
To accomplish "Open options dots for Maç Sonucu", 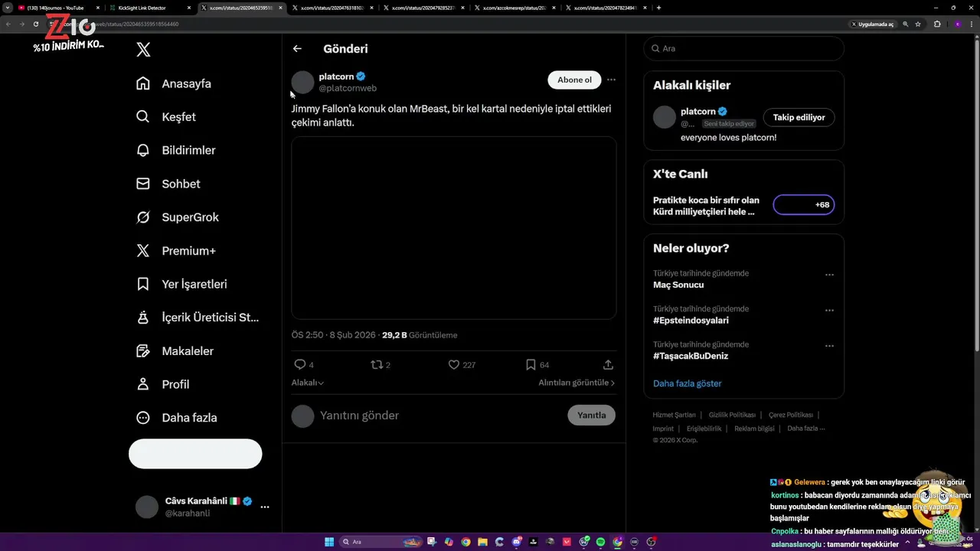I will tap(829, 275).
